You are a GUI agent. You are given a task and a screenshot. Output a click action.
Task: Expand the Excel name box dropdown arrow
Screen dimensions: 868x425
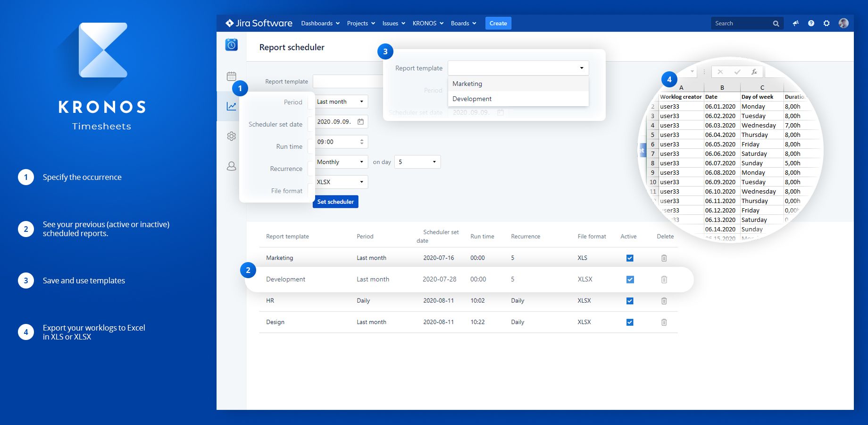pos(692,72)
